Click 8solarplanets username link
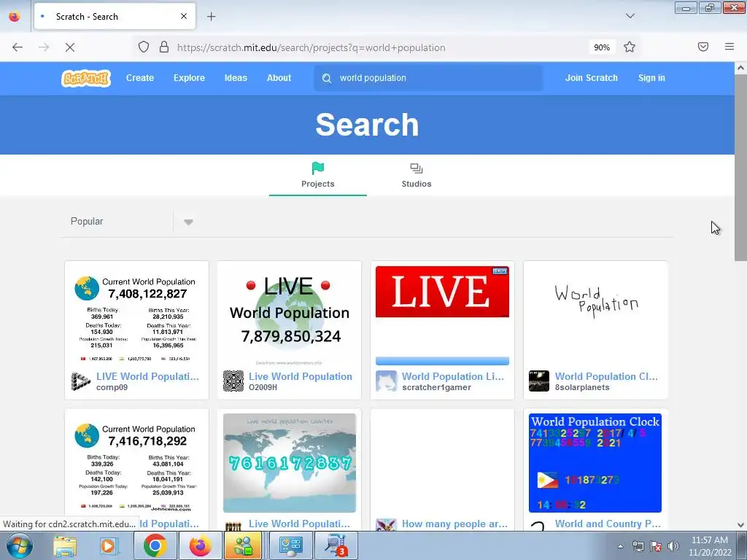747x560 pixels. [x=582, y=388]
